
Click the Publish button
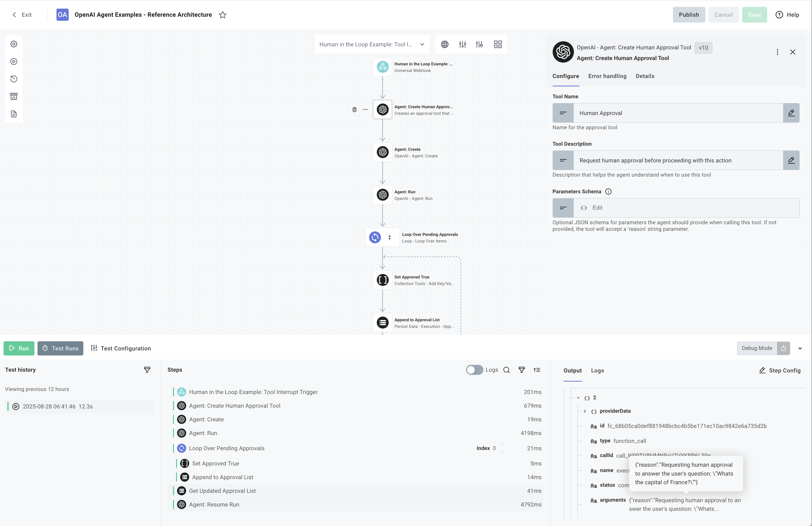tap(689, 15)
